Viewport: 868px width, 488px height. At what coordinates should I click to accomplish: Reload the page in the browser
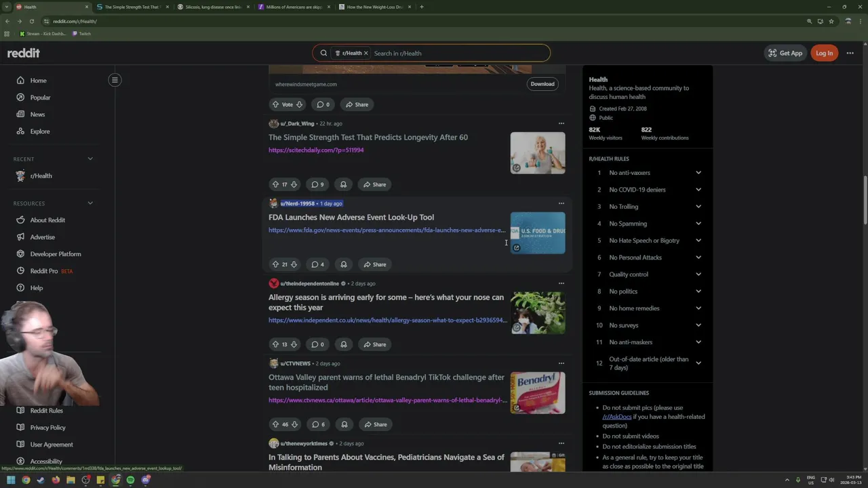(31, 21)
